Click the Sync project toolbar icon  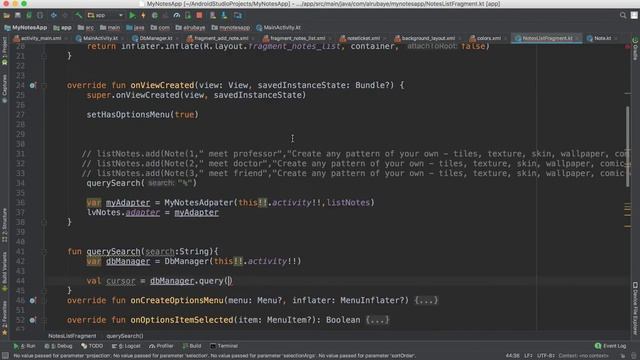pyautogui.click(x=29, y=16)
